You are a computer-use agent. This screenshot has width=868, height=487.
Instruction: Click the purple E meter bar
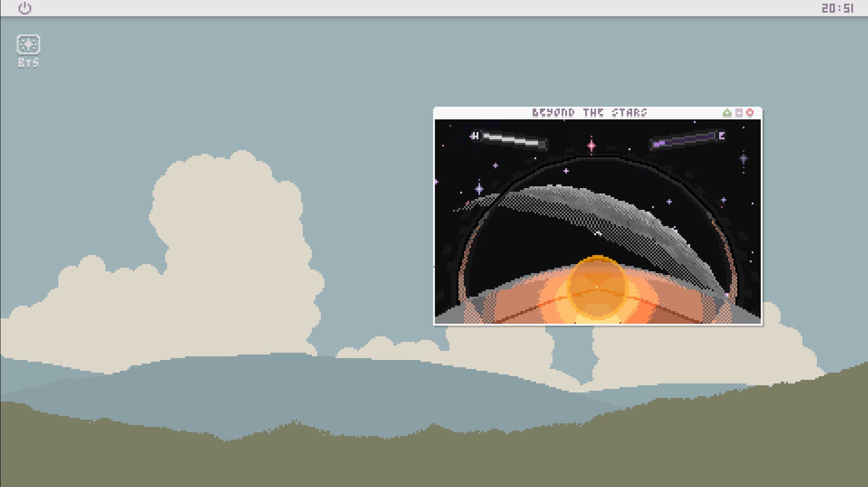pyautogui.click(x=684, y=140)
